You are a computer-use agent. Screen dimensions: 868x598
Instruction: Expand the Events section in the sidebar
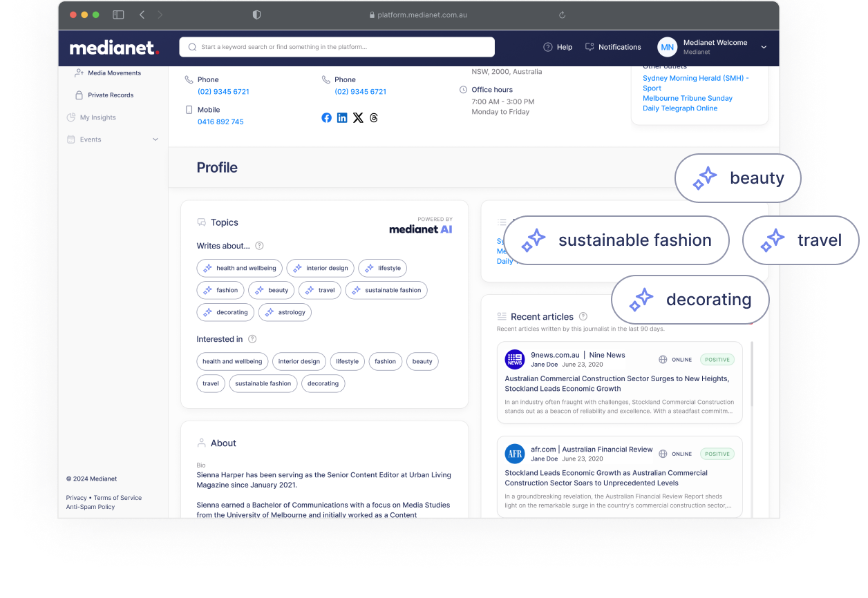pos(155,139)
